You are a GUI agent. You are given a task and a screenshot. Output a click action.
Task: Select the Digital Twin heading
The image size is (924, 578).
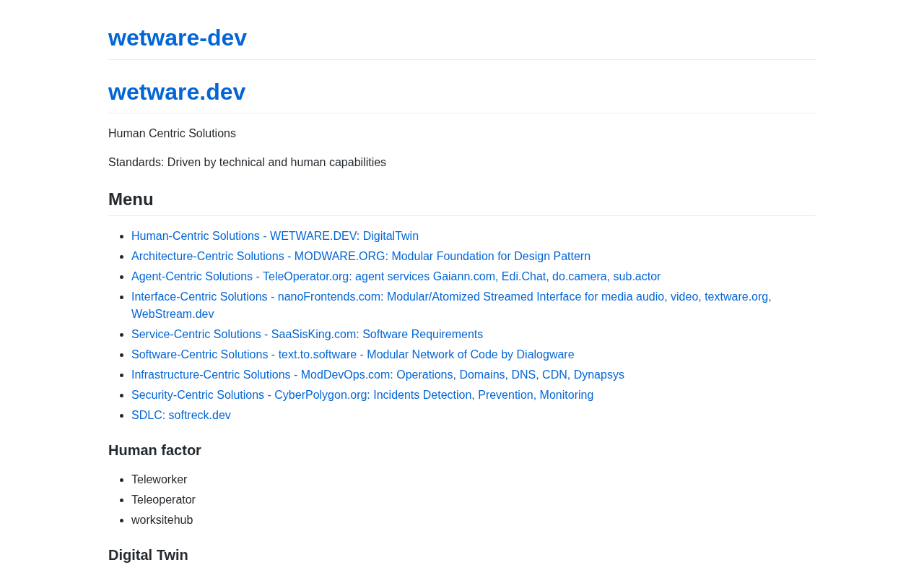tap(148, 555)
